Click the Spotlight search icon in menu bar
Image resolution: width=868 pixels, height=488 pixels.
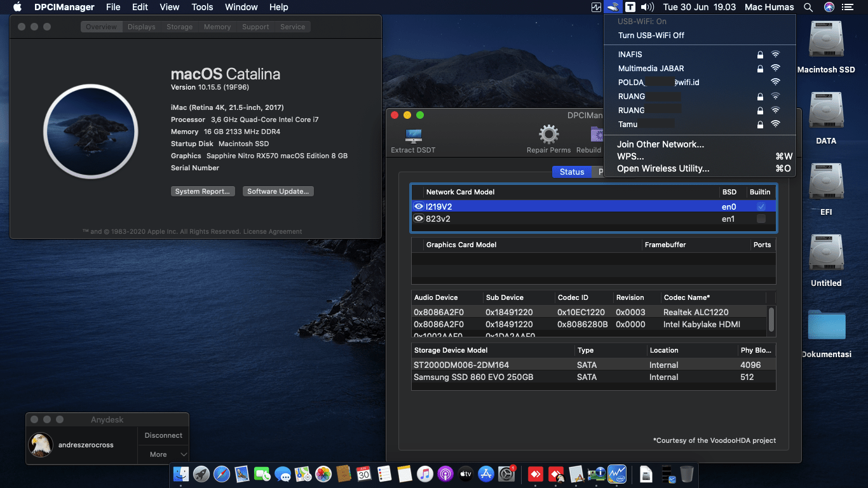(x=808, y=7)
